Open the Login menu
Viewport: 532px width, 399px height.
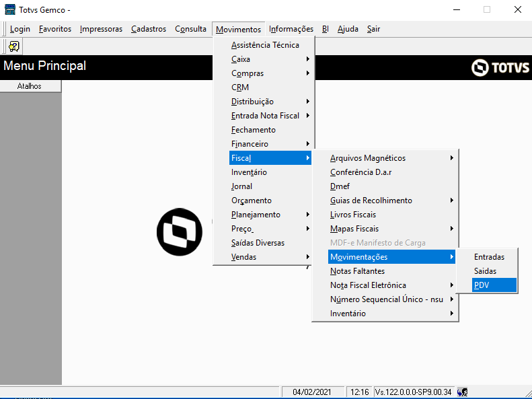20,29
